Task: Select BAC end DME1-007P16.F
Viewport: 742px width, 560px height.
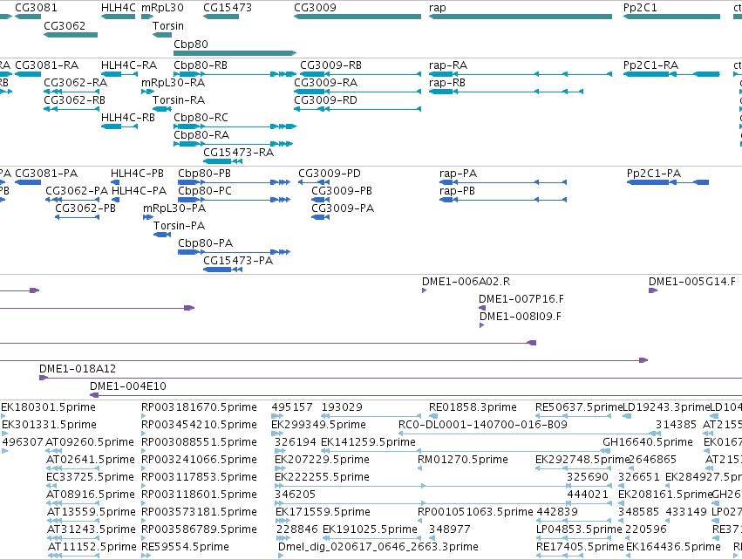Action: coord(521,299)
